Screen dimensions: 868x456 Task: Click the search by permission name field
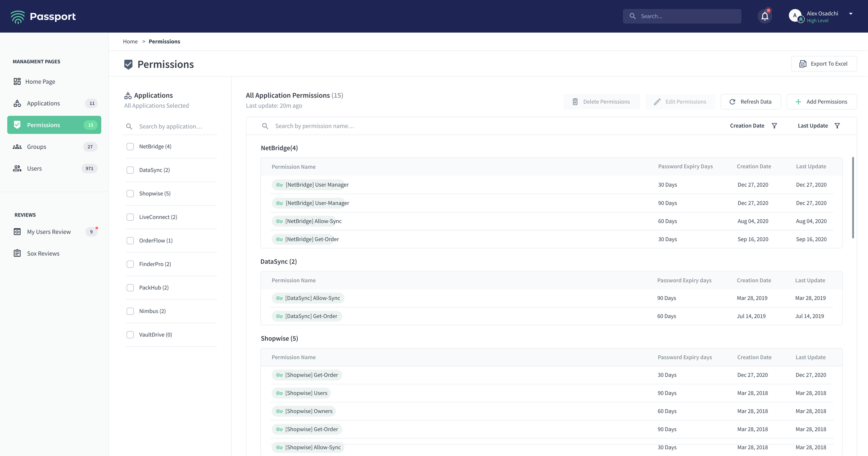coord(485,126)
